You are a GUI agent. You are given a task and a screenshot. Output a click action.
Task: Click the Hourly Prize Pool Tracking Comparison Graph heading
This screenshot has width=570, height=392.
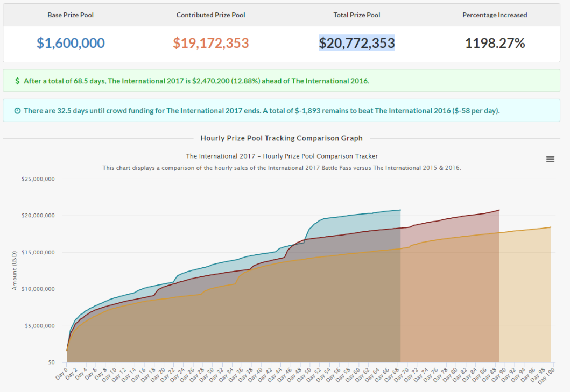click(x=282, y=138)
